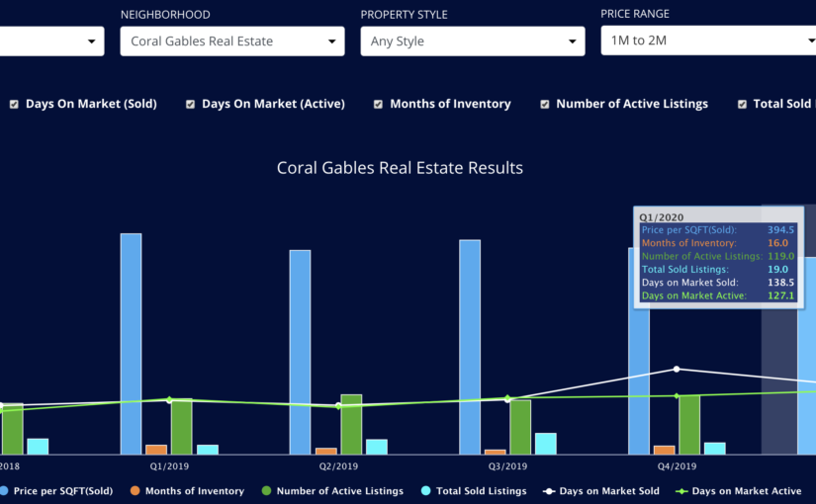Click the Q2/2019 green Active Listings bar
816x504 pixels.
point(351,424)
